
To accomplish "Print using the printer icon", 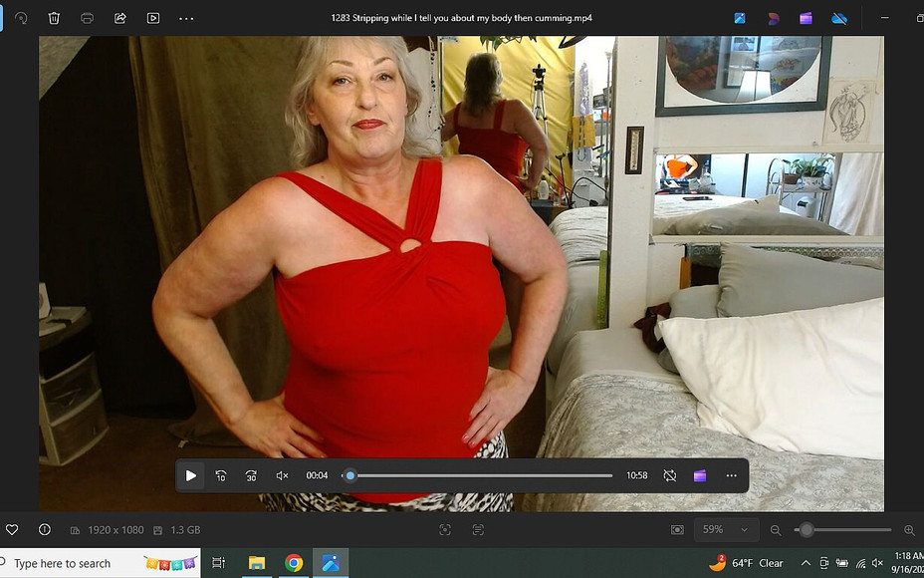I will point(88,18).
